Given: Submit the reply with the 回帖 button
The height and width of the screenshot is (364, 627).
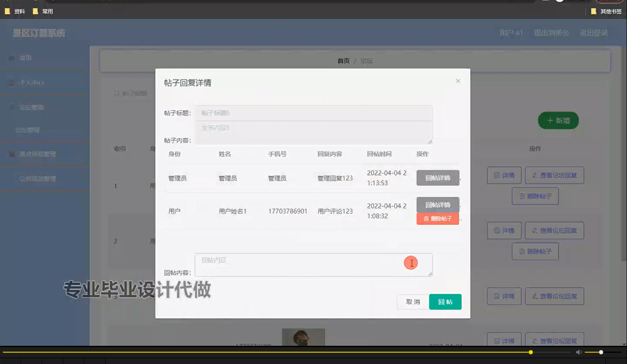Looking at the screenshot, I should pyautogui.click(x=445, y=302).
